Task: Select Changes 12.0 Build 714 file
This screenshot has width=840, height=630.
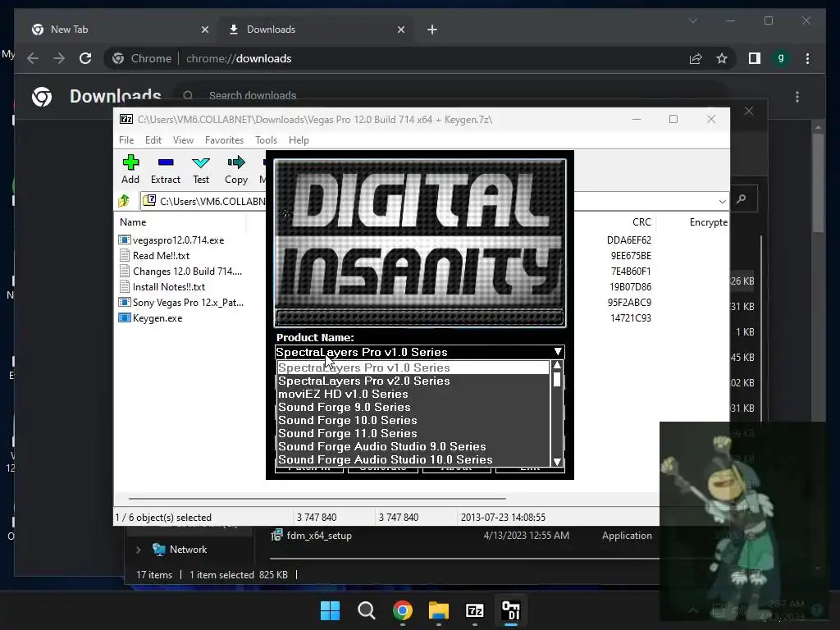Action: click(x=180, y=271)
